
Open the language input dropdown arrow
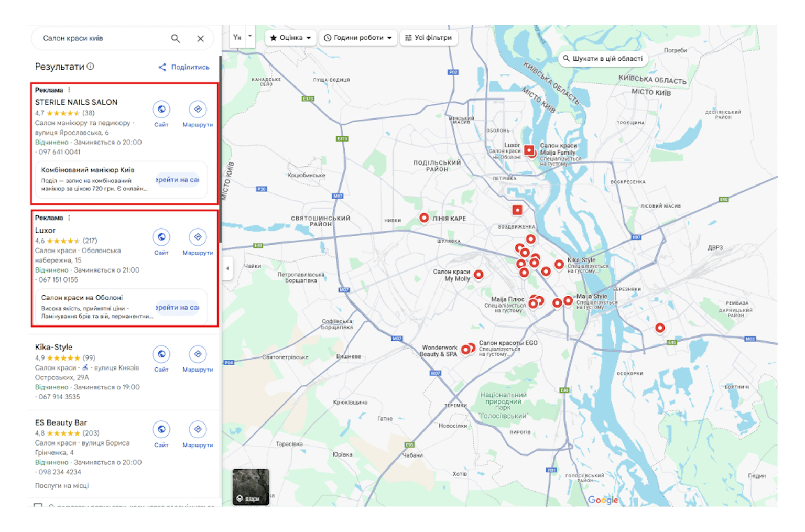[x=250, y=36]
